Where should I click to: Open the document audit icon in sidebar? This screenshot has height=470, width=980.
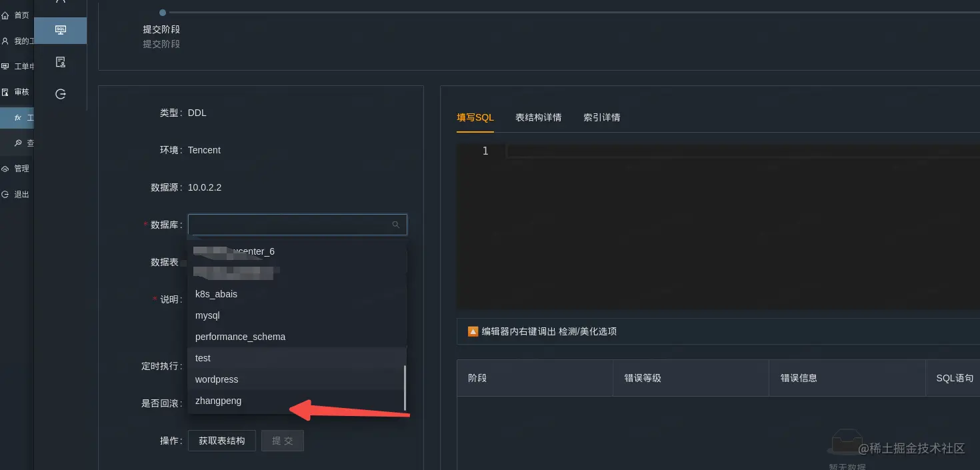[61, 62]
